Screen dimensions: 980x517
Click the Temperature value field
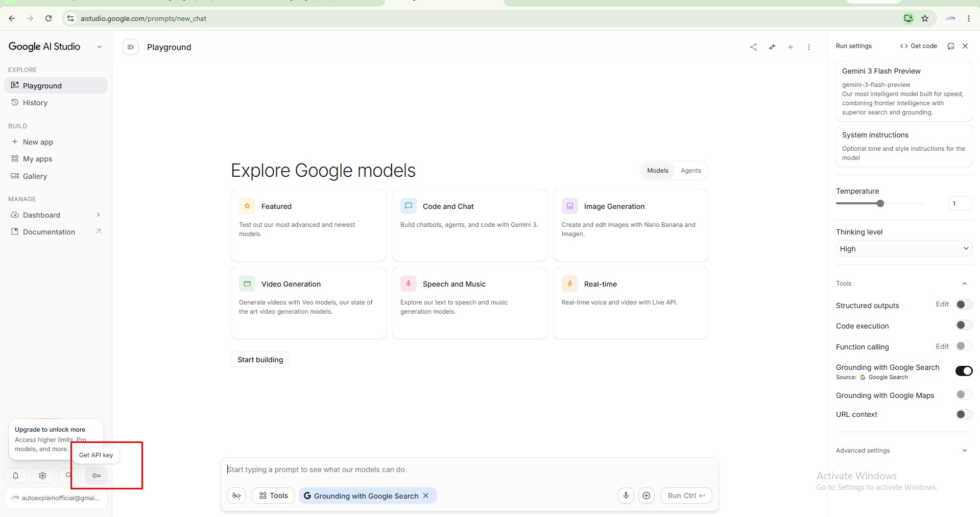(x=960, y=203)
